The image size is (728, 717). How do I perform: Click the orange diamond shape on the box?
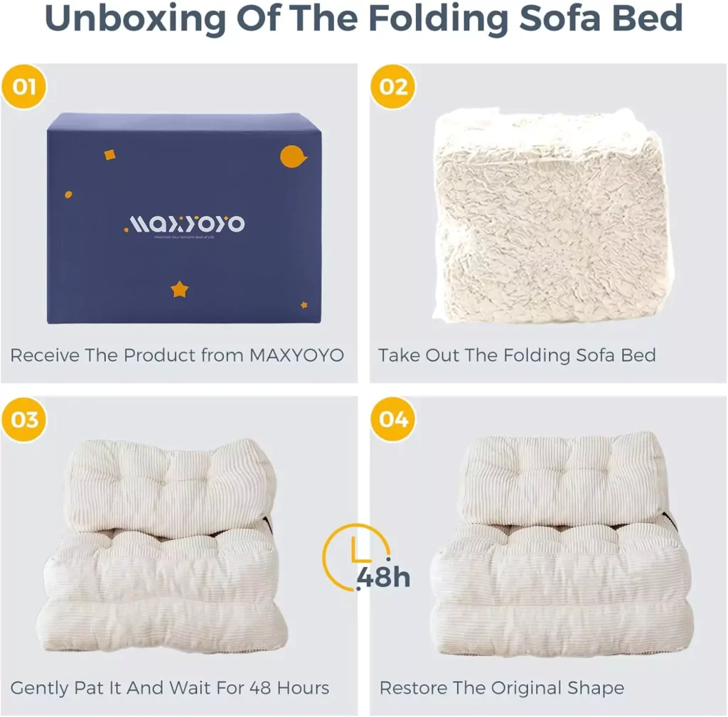pyautogui.click(x=110, y=154)
